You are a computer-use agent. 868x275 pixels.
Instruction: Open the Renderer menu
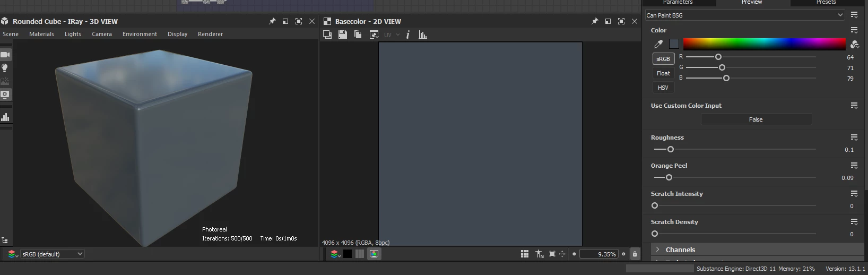click(x=210, y=34)
